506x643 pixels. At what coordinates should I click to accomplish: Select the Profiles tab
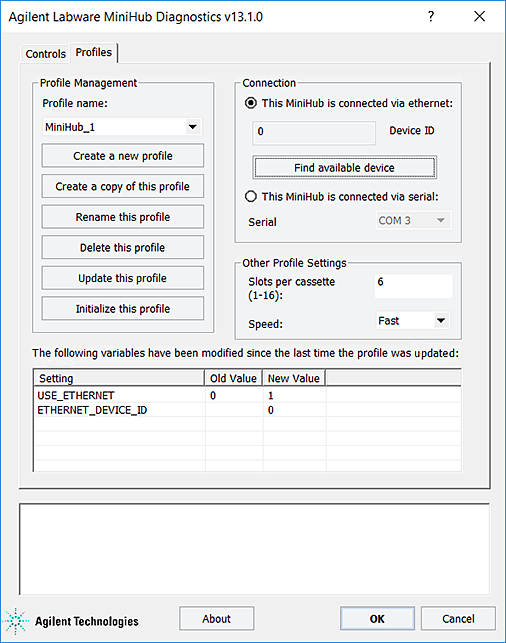[x=94, y=52]
